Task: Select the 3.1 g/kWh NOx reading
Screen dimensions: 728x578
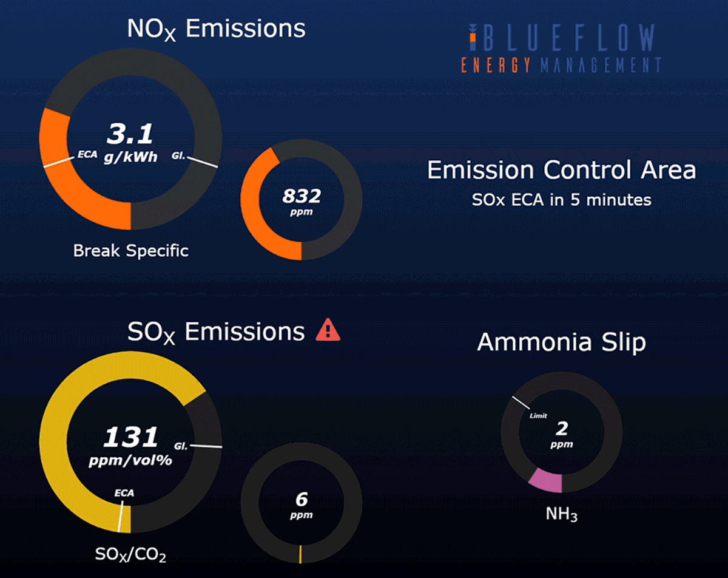Action: [x=130, y=142]
